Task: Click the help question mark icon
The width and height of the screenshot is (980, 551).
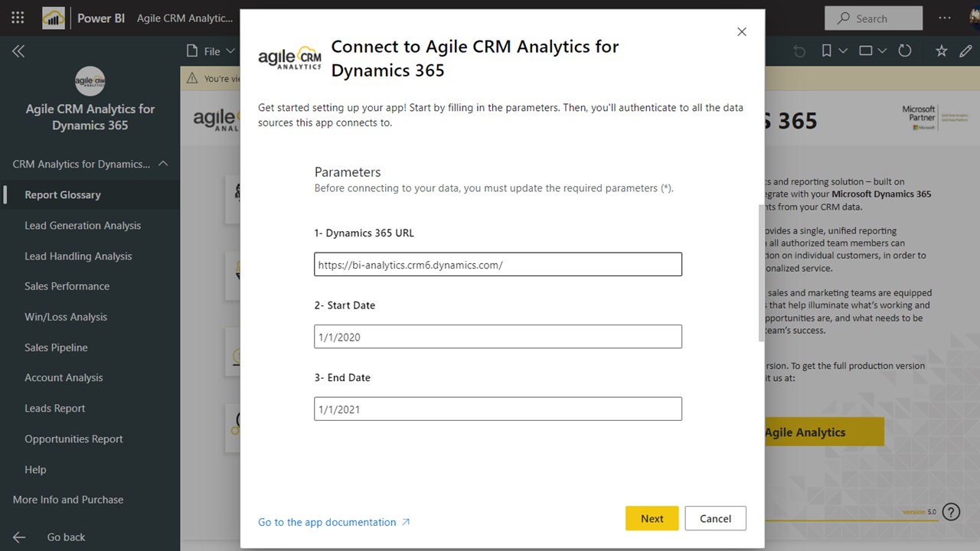Action: click(951, 511)
